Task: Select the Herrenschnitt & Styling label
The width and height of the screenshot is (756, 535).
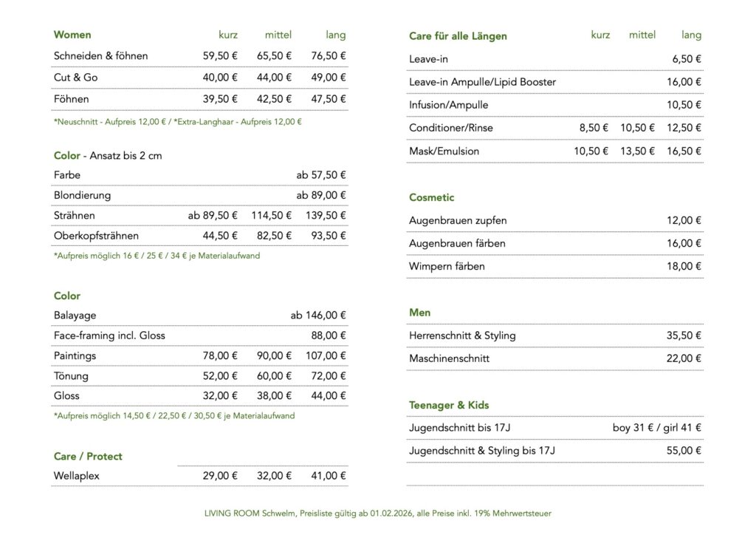Action: point(462,335)
